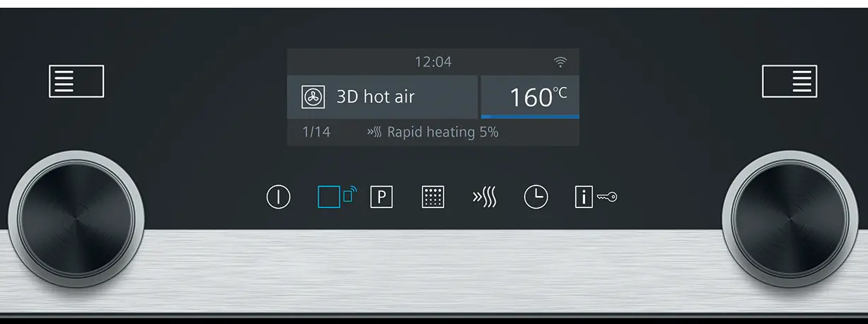868x324 pixels.
Task: Open the programs menu P icon
Action: (381, 197)
